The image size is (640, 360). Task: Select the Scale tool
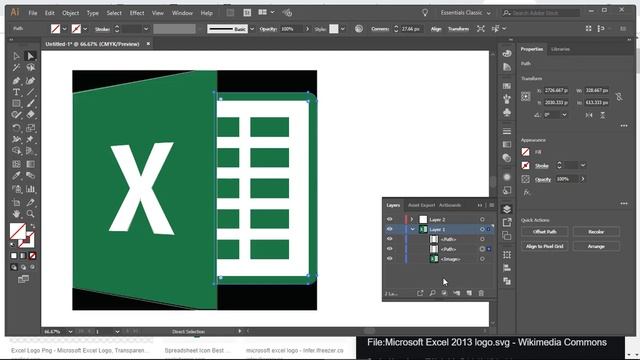(x=30, y=128)
